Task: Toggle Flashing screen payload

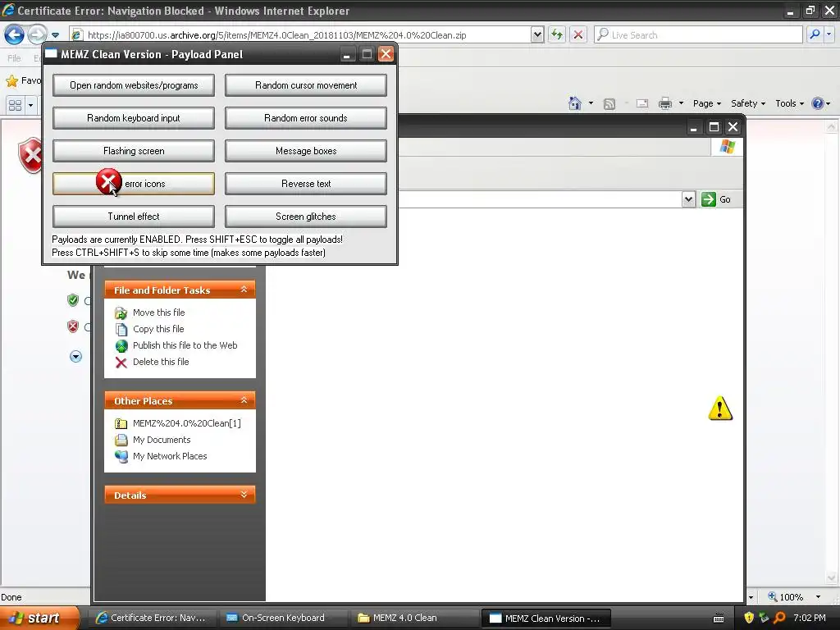Action: [x=134, y=151]
